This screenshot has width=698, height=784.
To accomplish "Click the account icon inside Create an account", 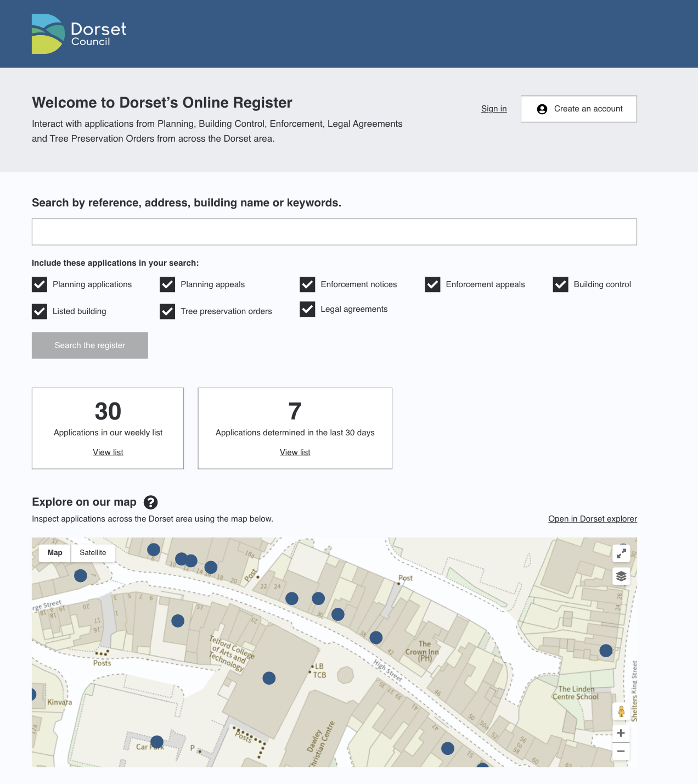I will tap(542, 109).
